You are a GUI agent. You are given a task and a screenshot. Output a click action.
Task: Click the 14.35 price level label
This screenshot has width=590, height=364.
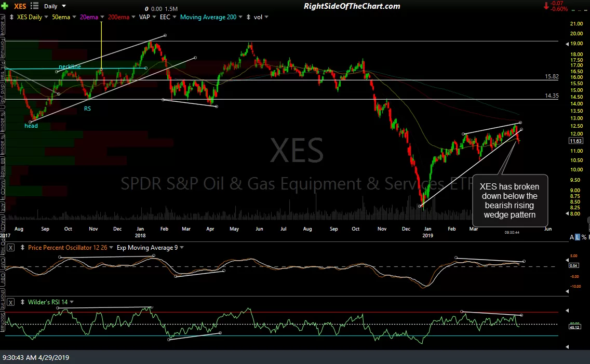click(x=552, y=96)
